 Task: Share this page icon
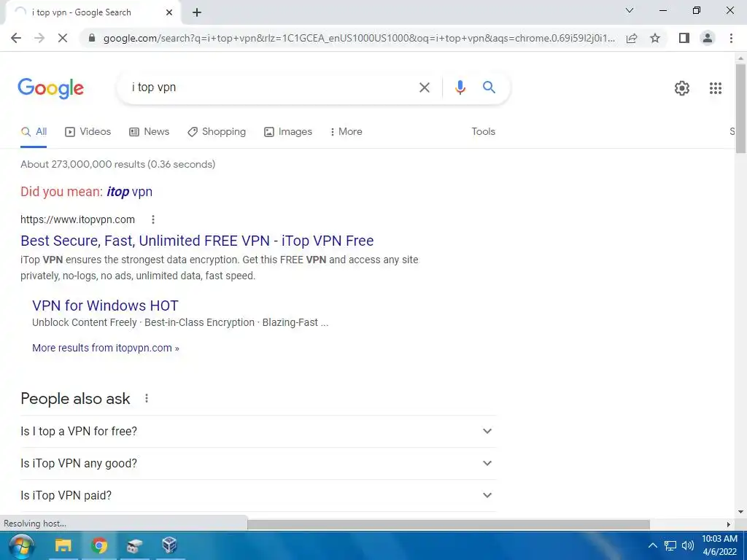632,38
